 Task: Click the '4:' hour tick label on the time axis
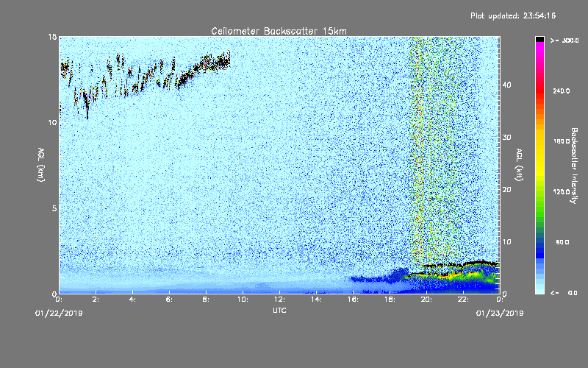(x=132, y=300)
